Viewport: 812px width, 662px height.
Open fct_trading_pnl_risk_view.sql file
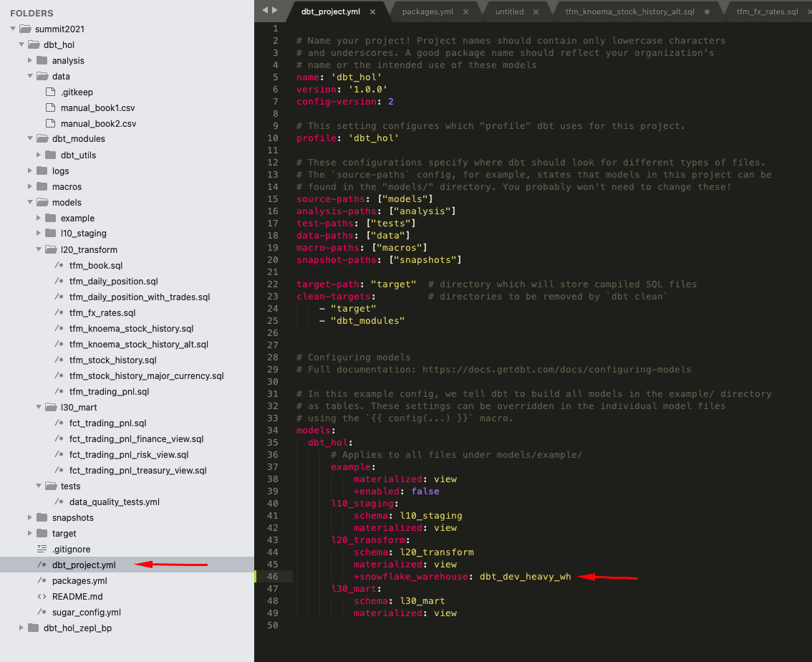tap(129, 454)
